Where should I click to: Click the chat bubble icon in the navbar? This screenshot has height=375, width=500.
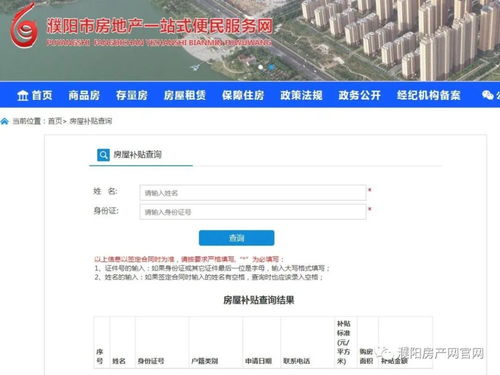[488, 95]
